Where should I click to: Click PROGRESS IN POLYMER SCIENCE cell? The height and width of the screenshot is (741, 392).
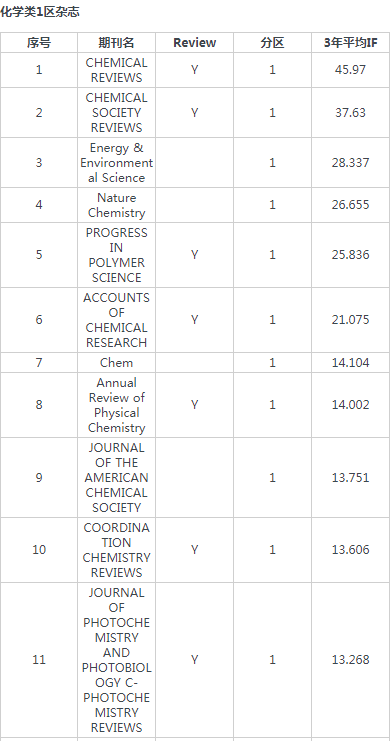coord(116,255)
